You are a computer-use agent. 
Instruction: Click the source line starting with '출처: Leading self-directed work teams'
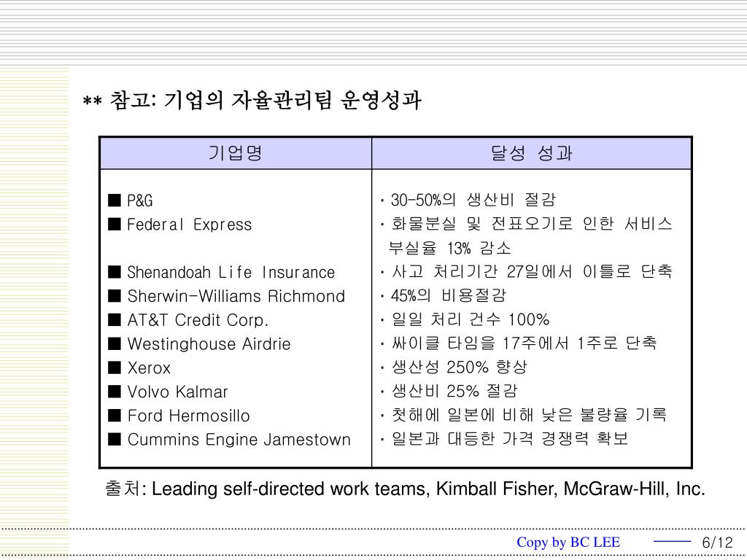click(x=405, y=489)
